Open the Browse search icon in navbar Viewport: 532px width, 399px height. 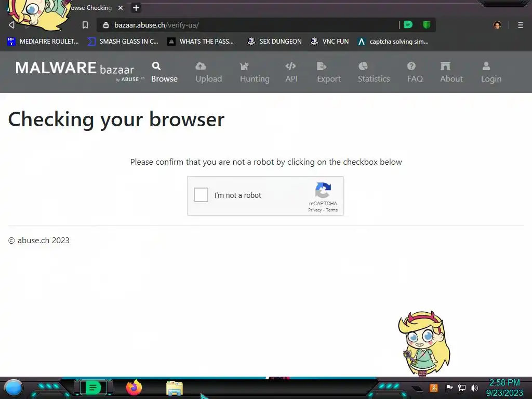[x=156, y=66]
